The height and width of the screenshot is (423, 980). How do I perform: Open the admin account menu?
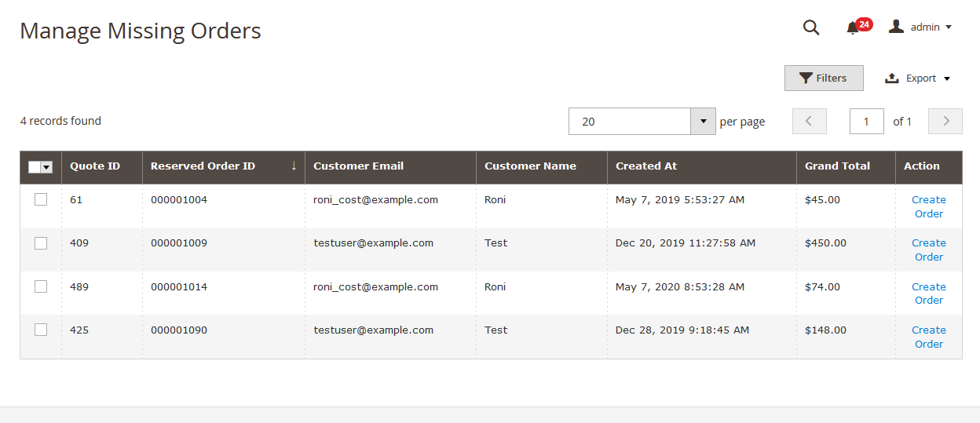click(x=920, y=27)
